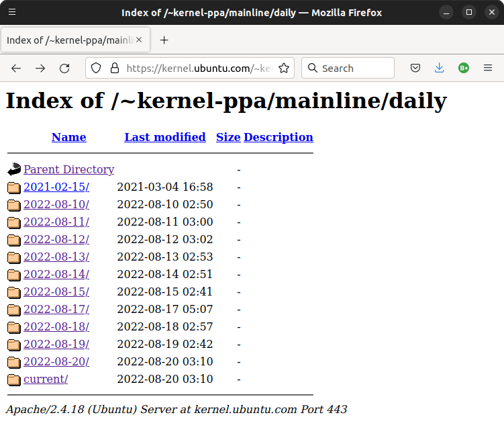Click folder icon beside 2022-08-11/

pos(14,222)
